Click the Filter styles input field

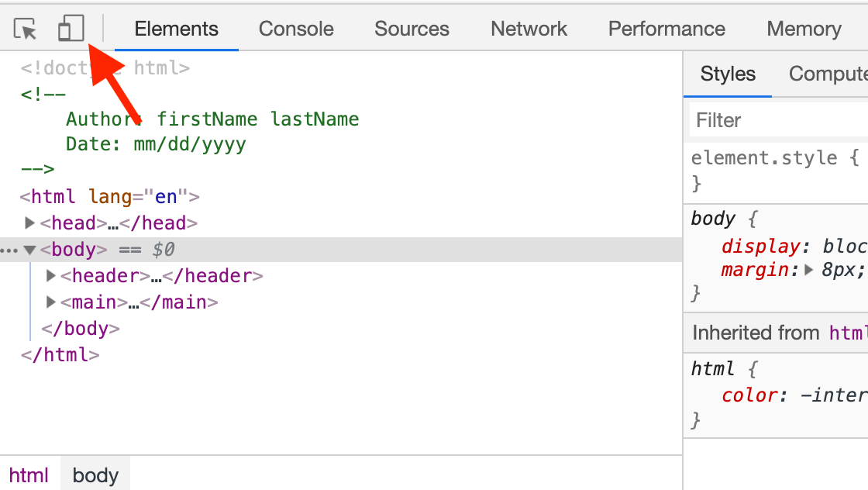point(779,120)
